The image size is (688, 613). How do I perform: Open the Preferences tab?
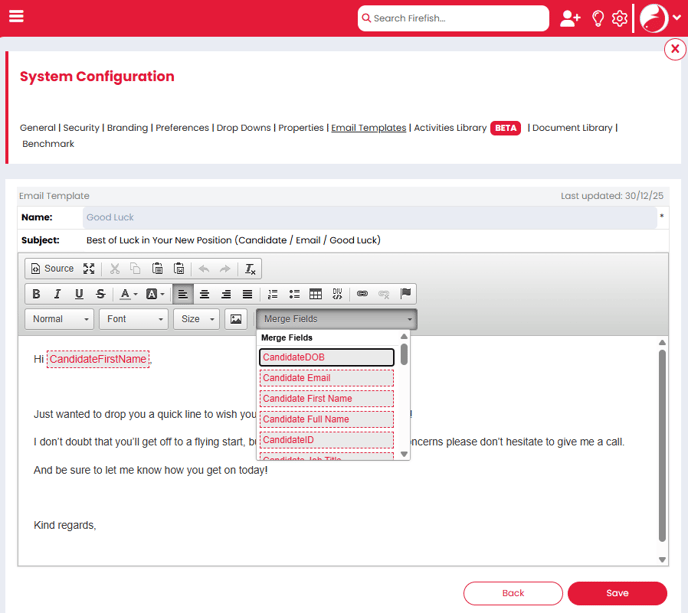[x=182, y=128]
